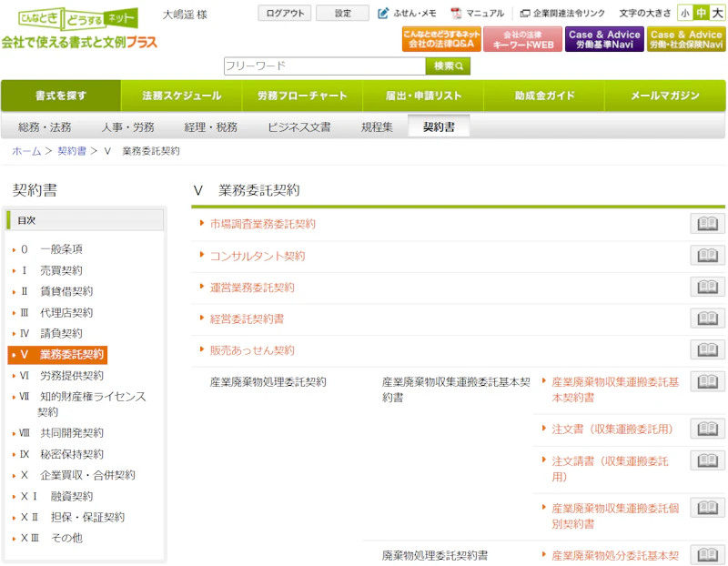Open the 企業関連法令リンク link

pyautogui.click(x=562, y=14)
